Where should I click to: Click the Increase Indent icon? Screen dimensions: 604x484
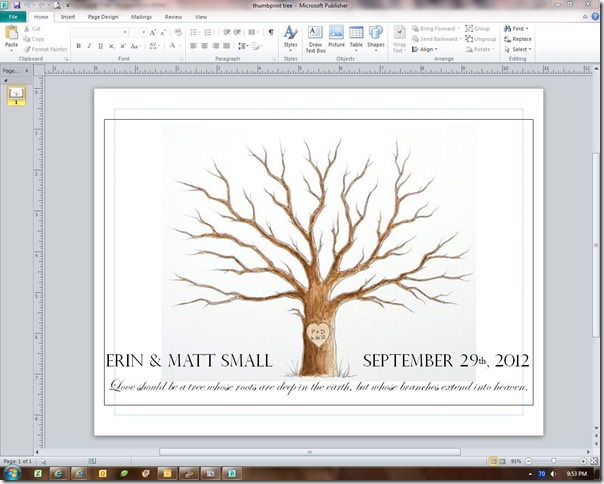(x=237, y=32)
